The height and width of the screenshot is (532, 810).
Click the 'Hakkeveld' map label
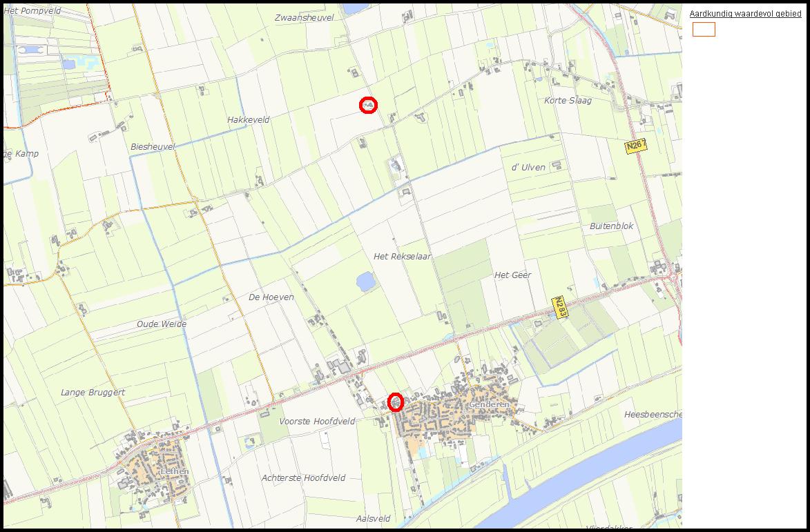click(249, 119)
